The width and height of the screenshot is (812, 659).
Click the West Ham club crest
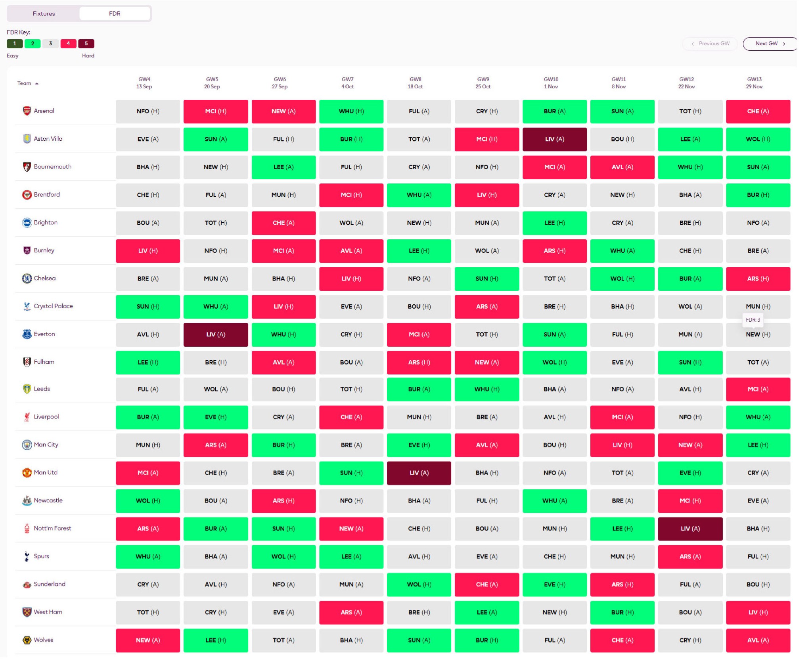point(27,612)
